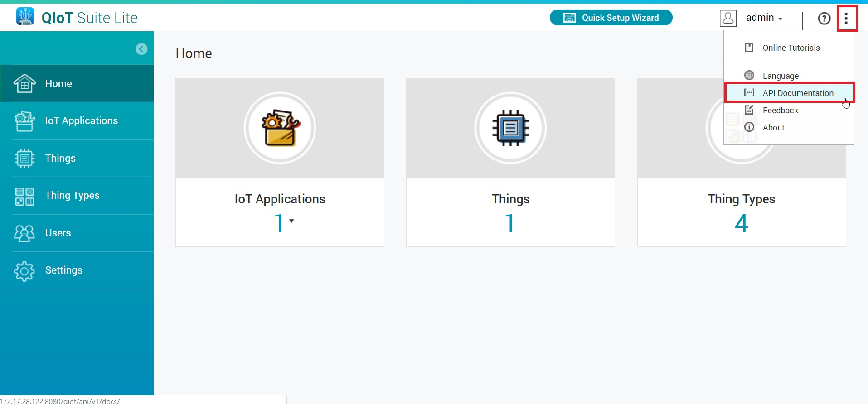The image size is (868, 404).
Task: Navigate to IoT Applications in sidebar
Action: click(81, 121)
